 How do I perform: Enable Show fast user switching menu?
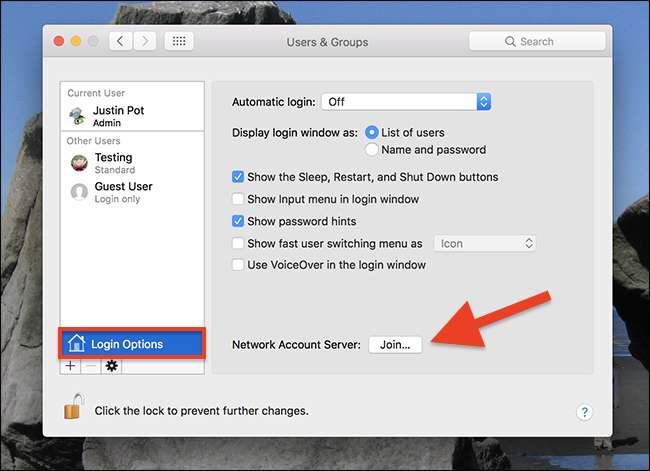click(x=238, y=243)
